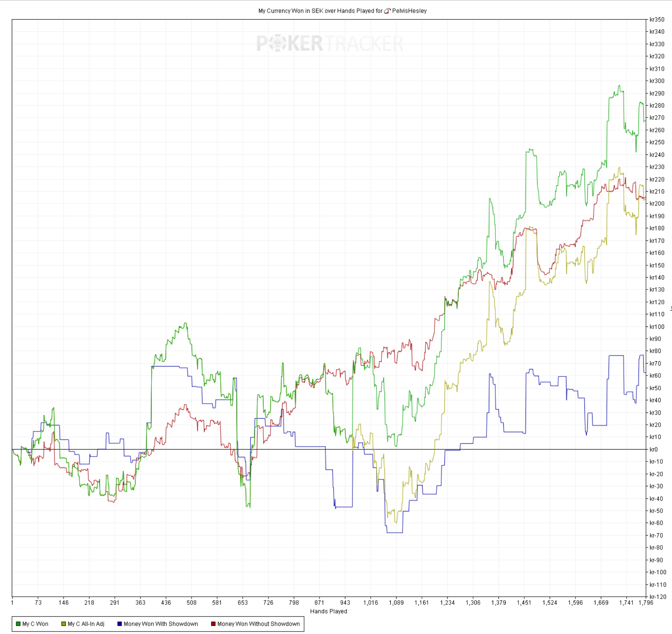Click the green My C Won legend square

18,624
